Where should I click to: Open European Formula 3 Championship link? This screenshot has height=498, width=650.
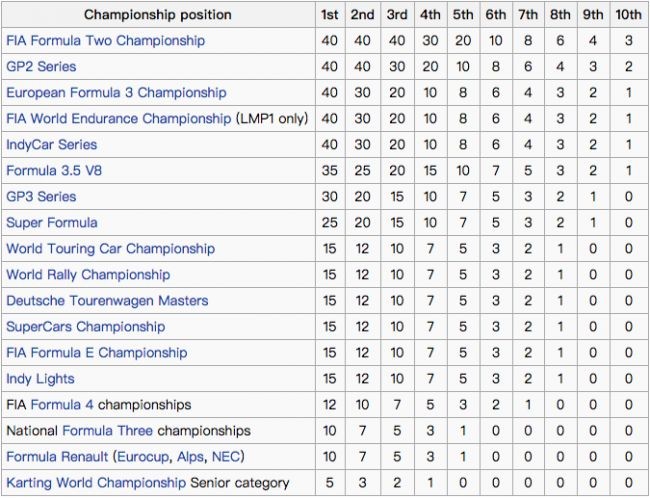[116, 93]
